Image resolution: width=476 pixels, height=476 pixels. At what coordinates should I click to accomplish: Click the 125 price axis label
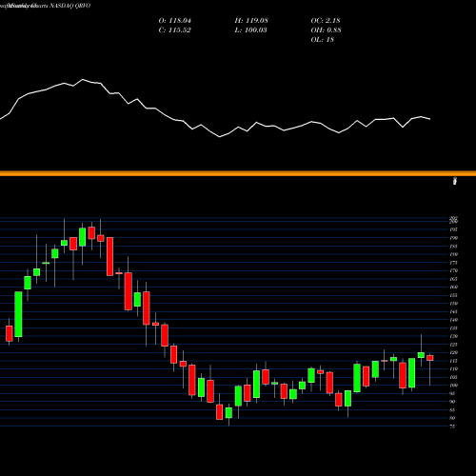pyautogui.click(x=453, y=345)
